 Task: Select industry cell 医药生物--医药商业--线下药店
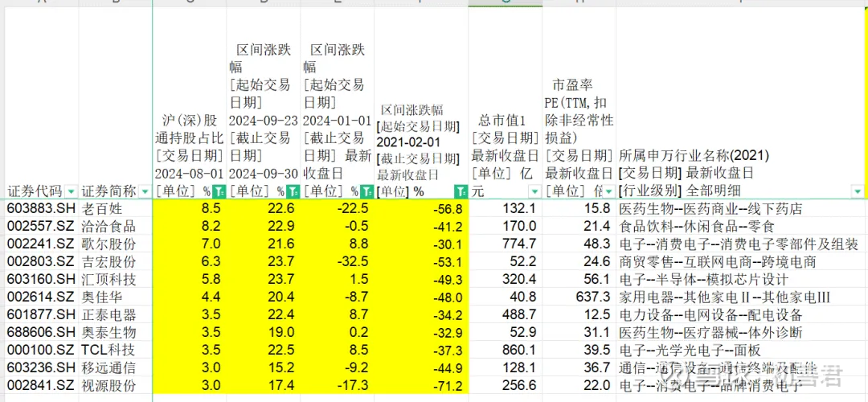(x=710, y=209)
